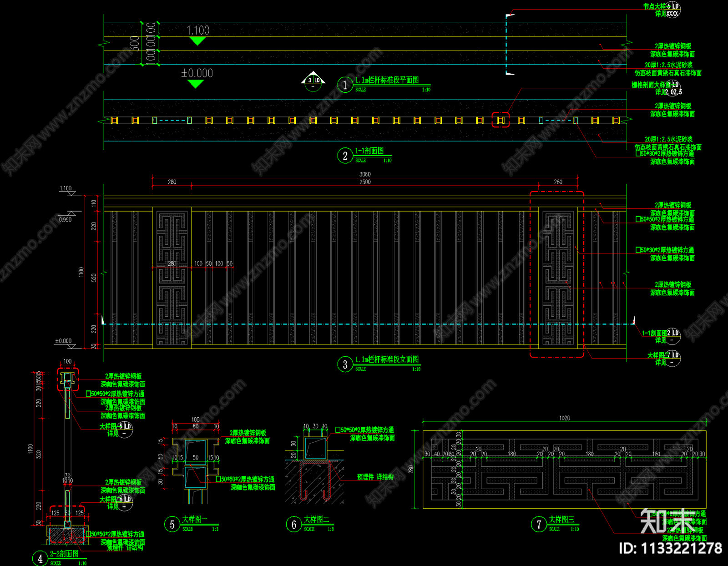Select the red dashed rectangle around elevation lattice panel

[x=557, y=274]
